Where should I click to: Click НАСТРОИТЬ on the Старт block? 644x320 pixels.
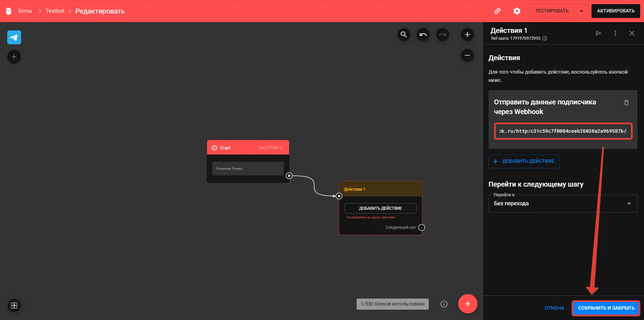(271, 148)
